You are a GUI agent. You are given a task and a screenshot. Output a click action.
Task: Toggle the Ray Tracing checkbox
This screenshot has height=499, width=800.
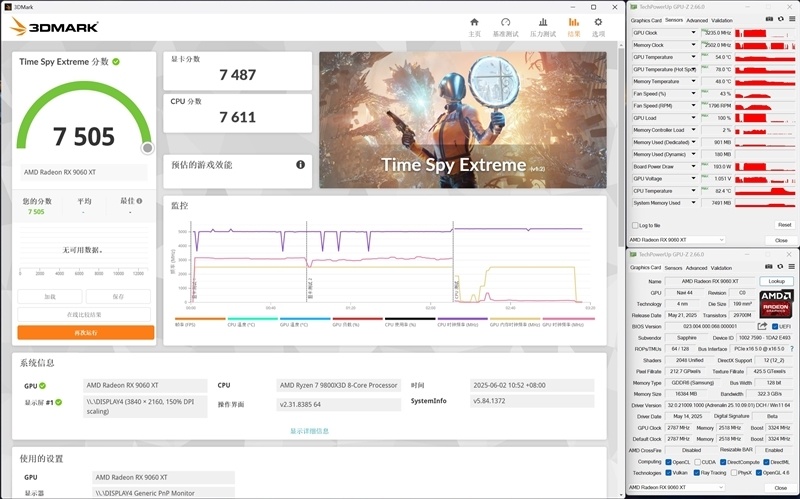(x=696, y=473)
